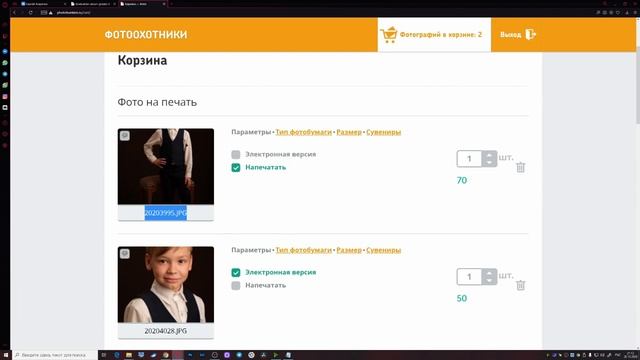Screen dimensions: 640x360
Task: Check Напечатать for 20204028.JPG
Action: click(236, 285)
